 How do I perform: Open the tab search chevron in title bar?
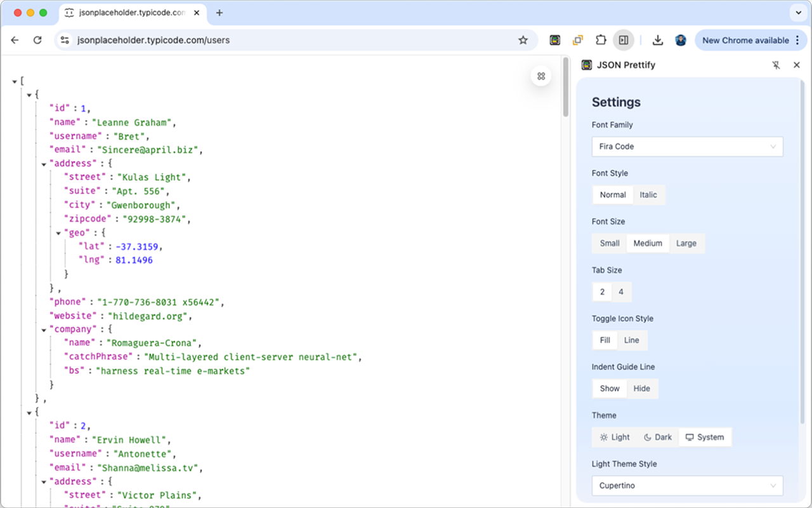[x=797, y=13]
